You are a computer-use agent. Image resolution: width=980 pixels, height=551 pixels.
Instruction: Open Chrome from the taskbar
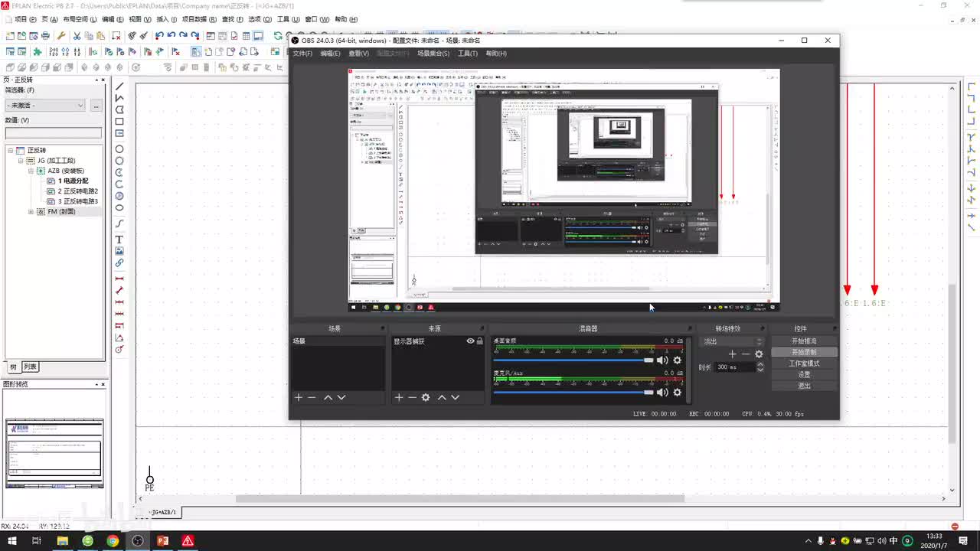pyautogui.click(x=113, y=541)
